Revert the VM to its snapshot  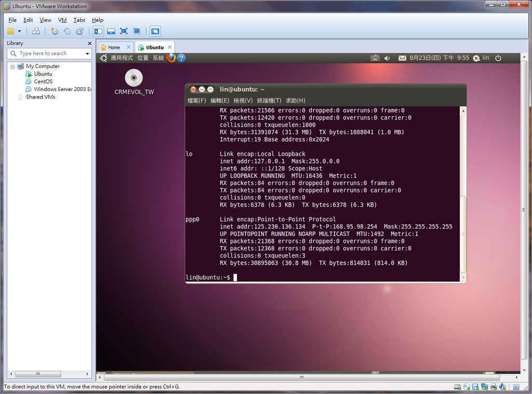tap(67, 31)
